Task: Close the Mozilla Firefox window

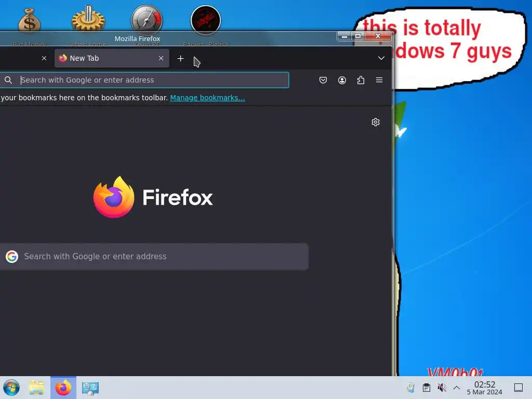Action: [x=378, y=36]
